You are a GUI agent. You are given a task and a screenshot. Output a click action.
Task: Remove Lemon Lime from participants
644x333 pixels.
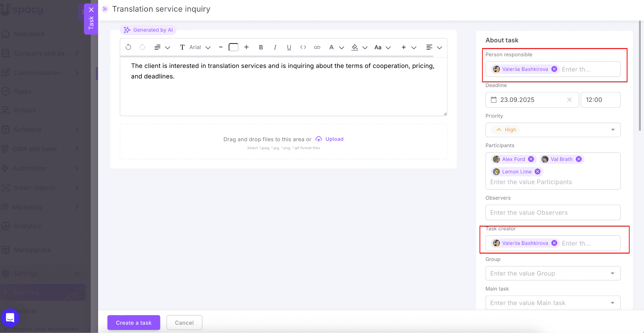coord(538,172)
